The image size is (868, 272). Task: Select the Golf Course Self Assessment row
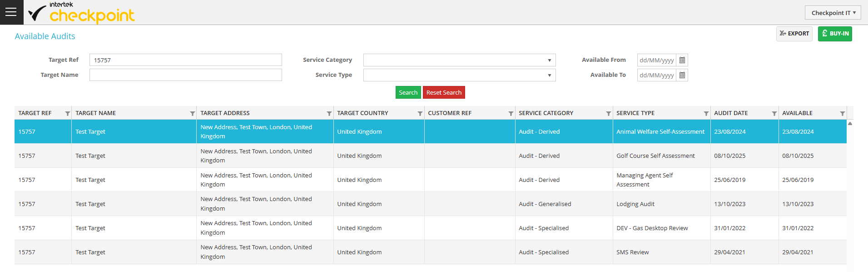coord(655,156)
